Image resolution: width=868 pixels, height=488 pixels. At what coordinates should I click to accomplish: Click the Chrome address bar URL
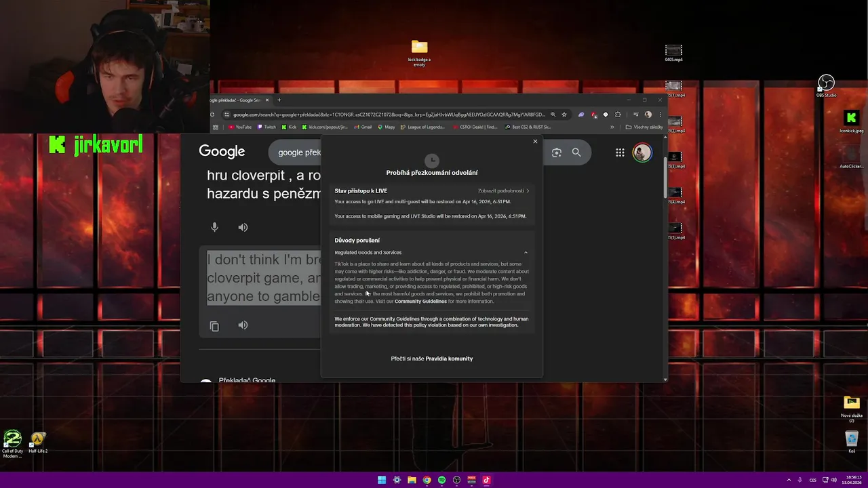coord(389,115)
